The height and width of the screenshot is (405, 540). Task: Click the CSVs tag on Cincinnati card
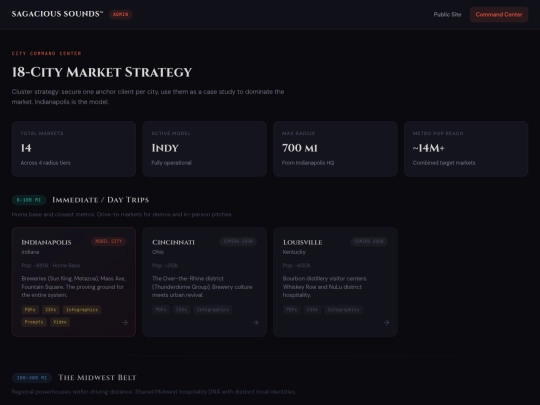coord(181,310)
